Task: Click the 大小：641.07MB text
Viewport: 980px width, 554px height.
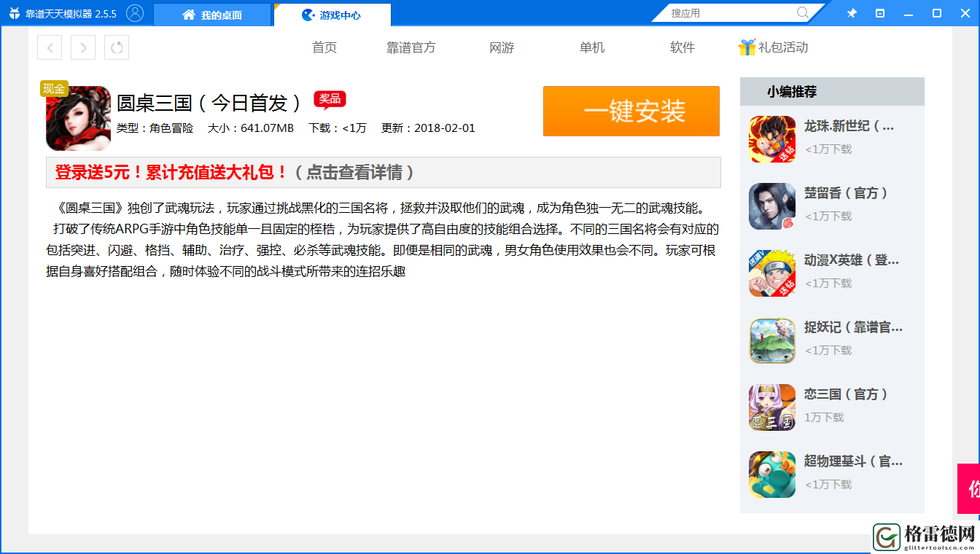Action: [251, 128]
